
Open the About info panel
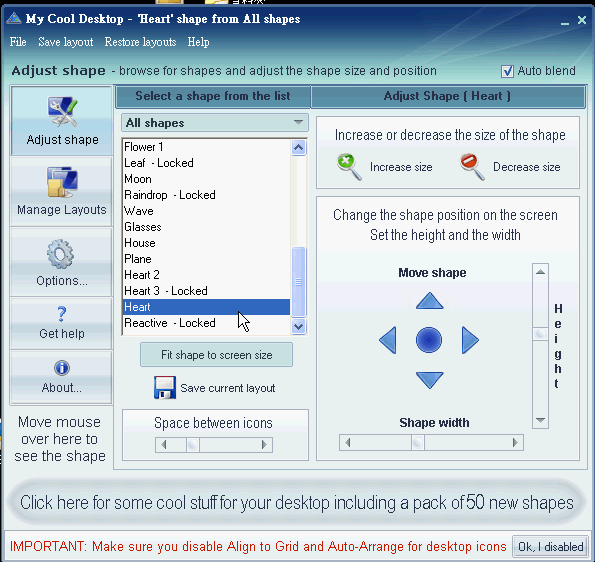(61, 377)
